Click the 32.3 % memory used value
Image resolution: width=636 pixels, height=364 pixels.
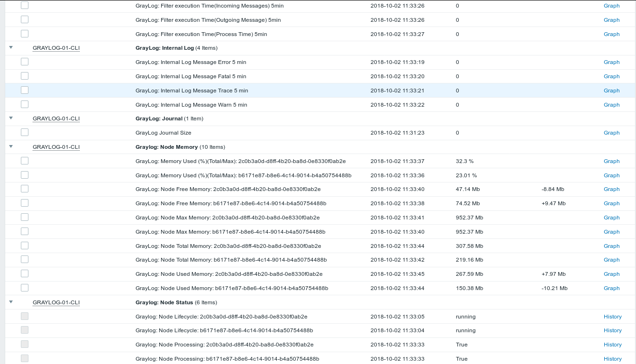click(464, 161)
